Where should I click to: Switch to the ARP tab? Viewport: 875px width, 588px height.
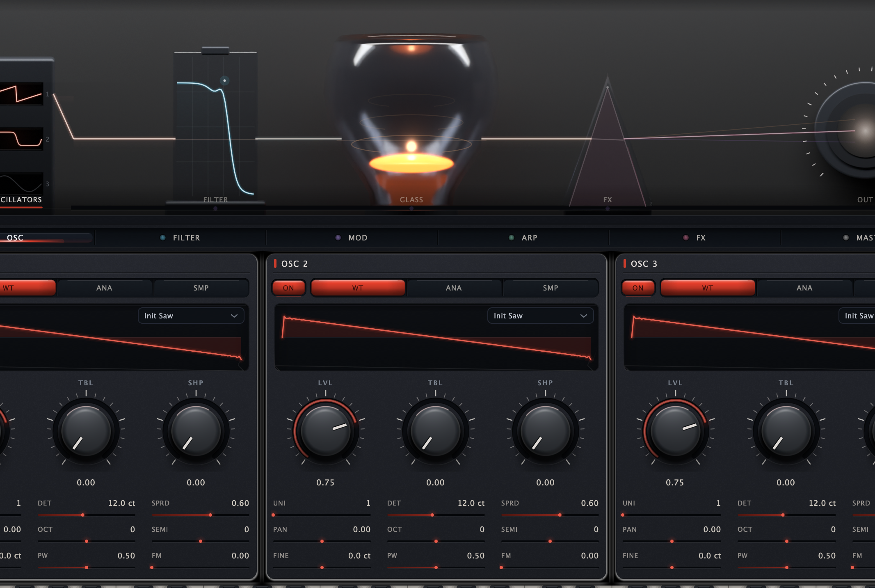point(523,238)
